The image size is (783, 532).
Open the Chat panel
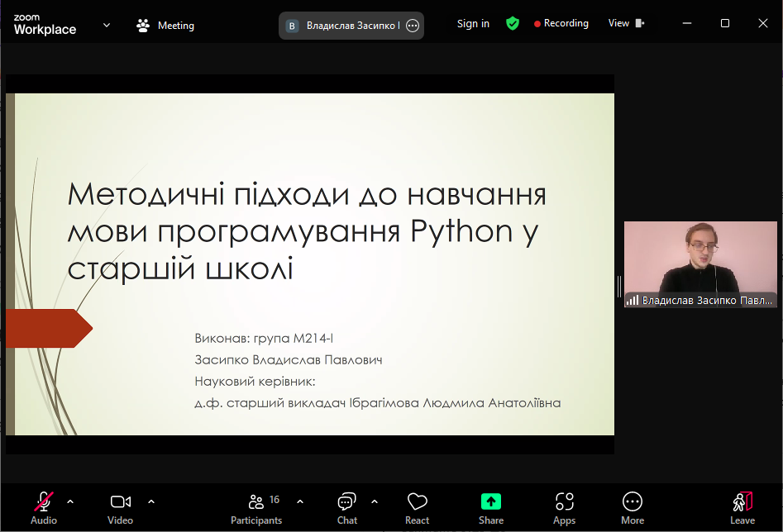[347, 507]
